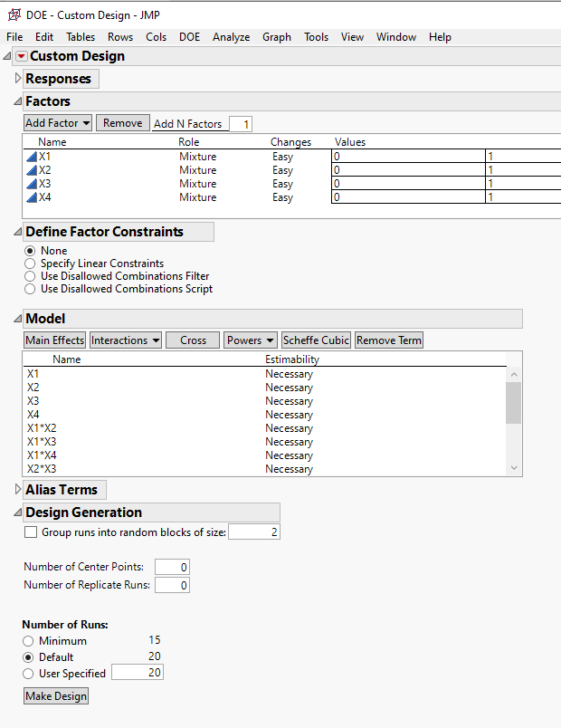Viewport: 561px width, 728px height.
Task: Add Scheffe Cubic terms to the model
Action: (316, 340)
